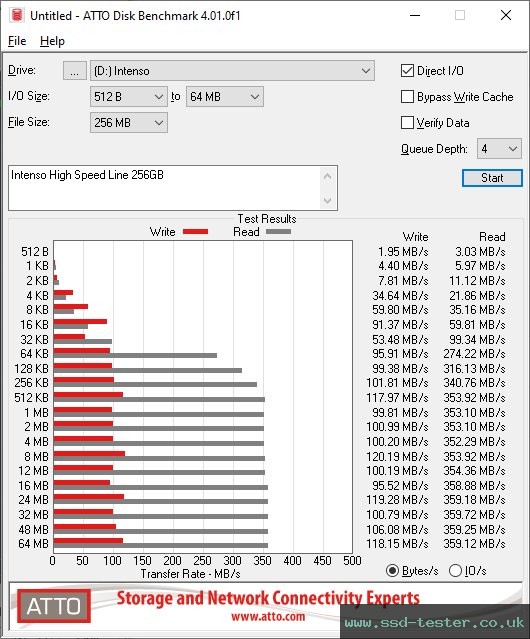Click the 64 KB read value 274.22 MB/s
530x639 pixels.
(474, 353)
